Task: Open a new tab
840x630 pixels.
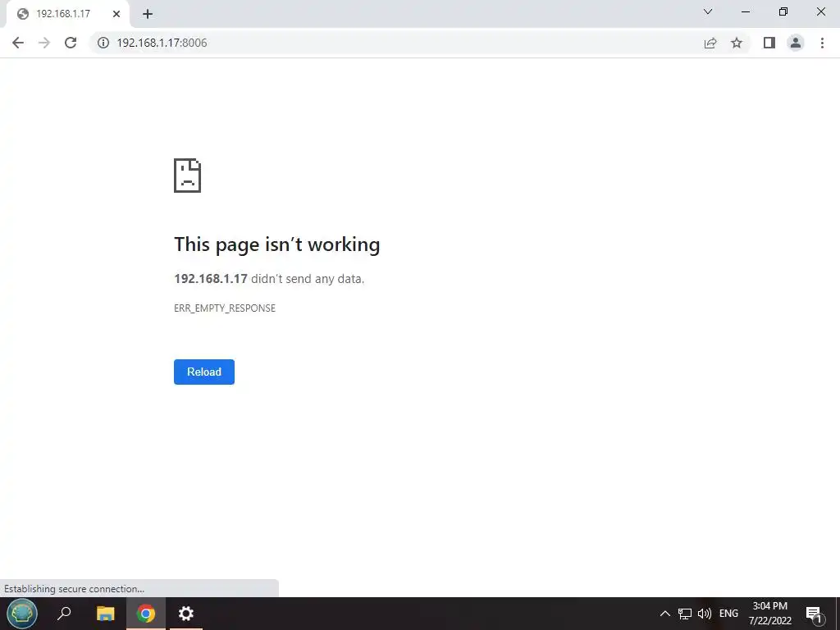Action: [x=148, y=14]
